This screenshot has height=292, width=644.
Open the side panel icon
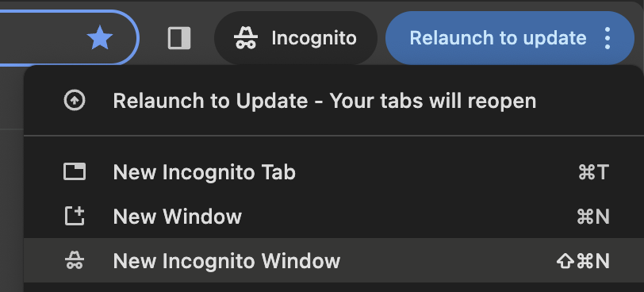[x=179, y=38]
